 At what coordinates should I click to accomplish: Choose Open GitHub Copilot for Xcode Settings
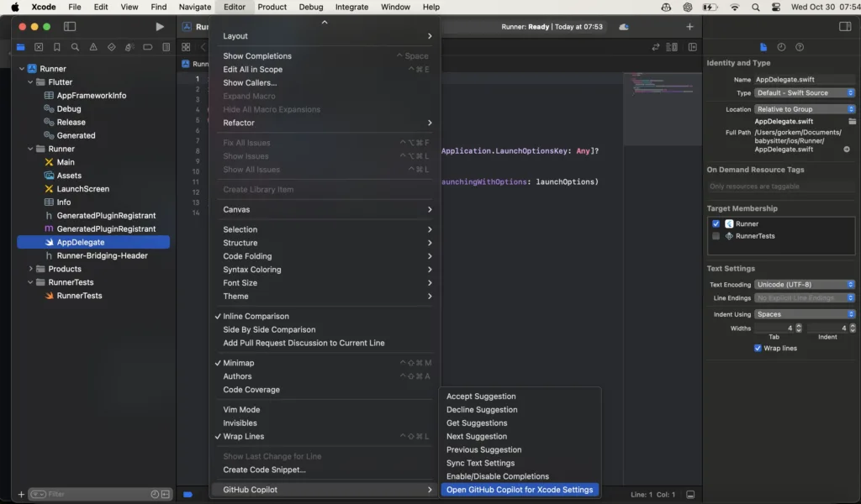[x=520, y=490]
